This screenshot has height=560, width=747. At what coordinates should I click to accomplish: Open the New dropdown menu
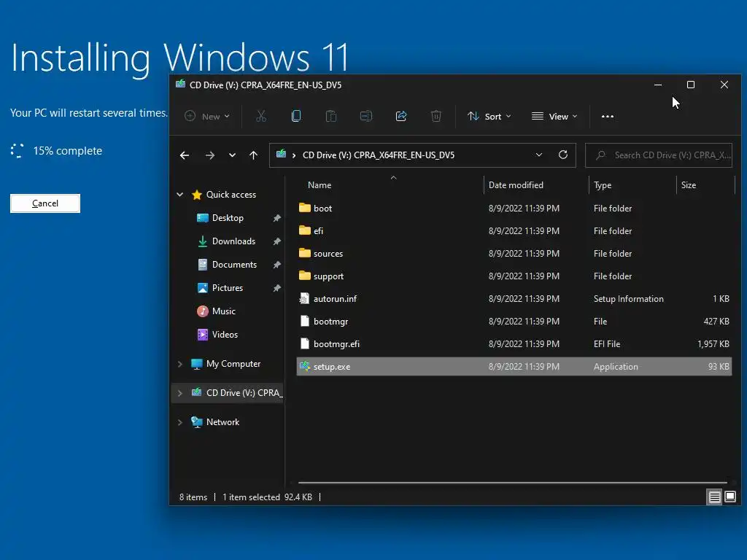[x=207, y=116]
